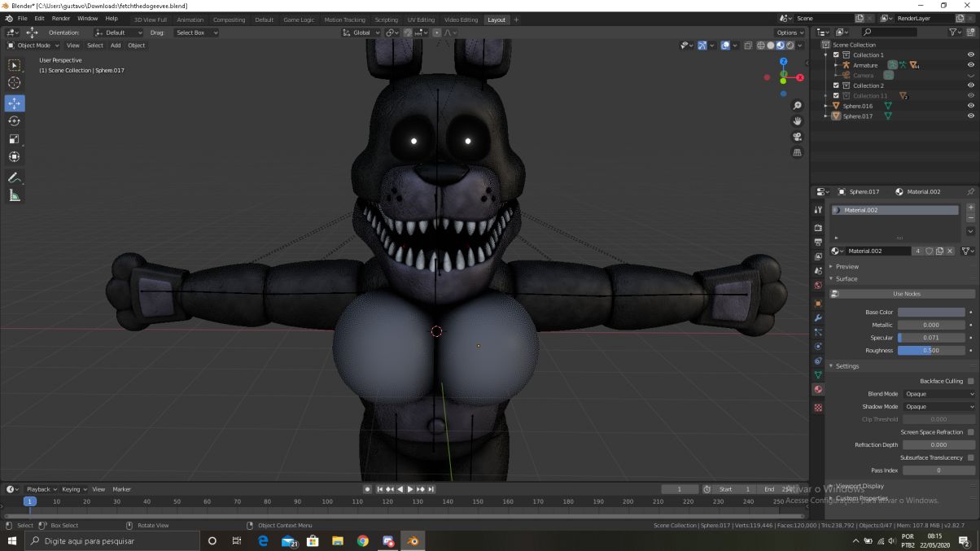Activate the Scale tool in the toolbar
The height and width of the screenshot is (551, 980).
pos(15,139)
